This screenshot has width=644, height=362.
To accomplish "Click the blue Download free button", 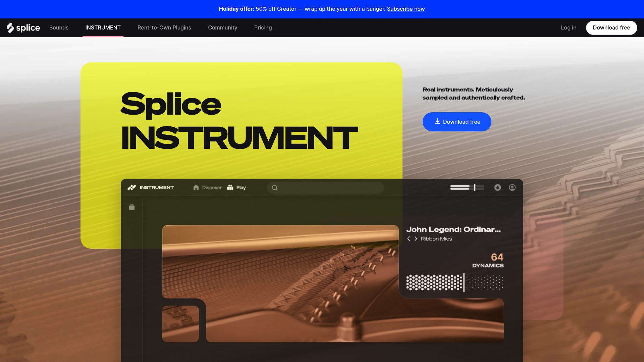I will click(457, 122).
